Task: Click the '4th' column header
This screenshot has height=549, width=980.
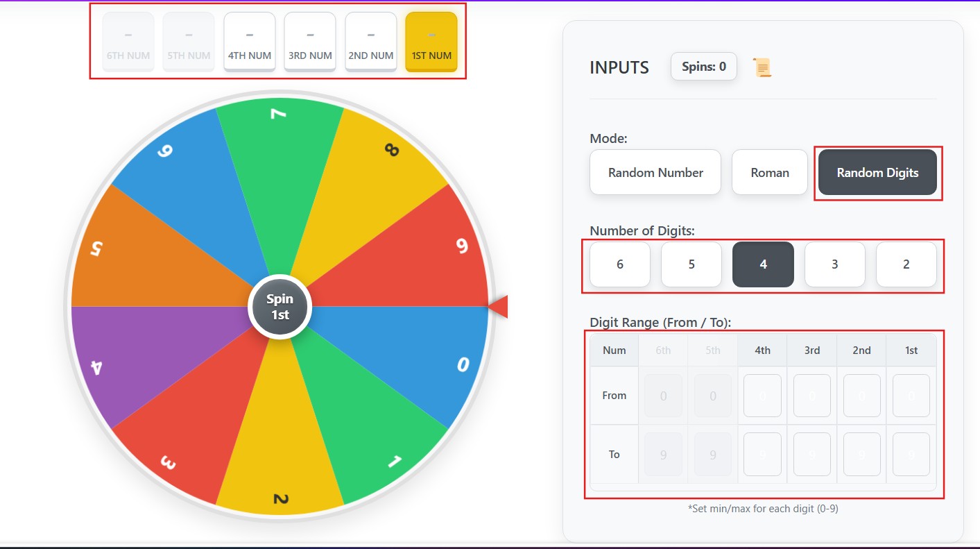Action: [762, 350]
